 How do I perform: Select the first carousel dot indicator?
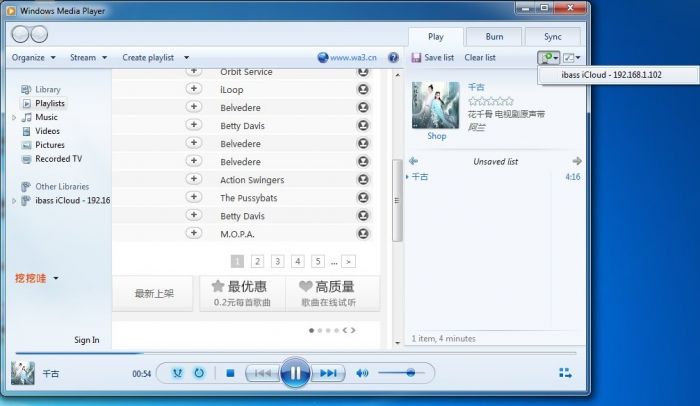coord(311,331)
